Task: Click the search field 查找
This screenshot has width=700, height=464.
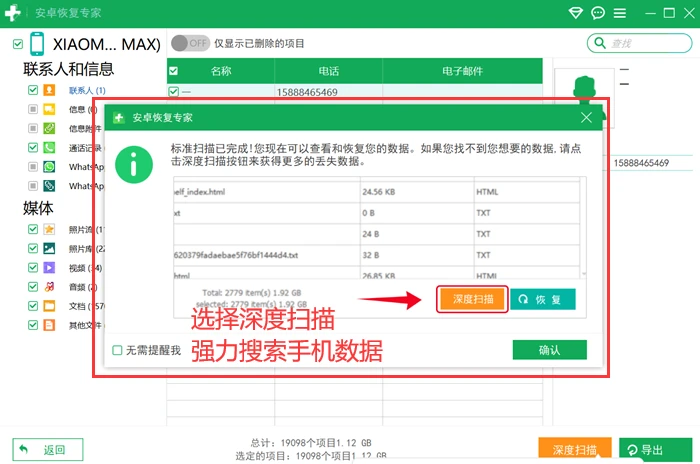Action: [x=639, y=43]
